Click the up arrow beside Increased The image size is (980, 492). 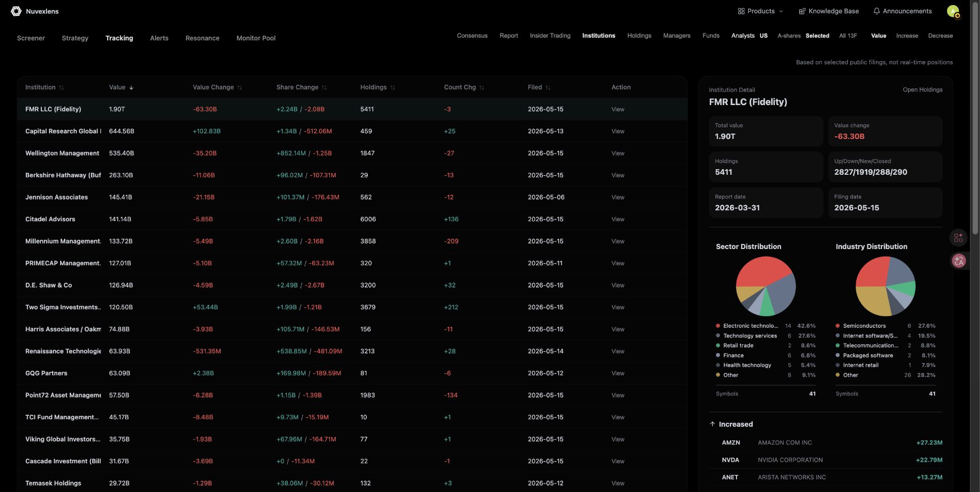(712, 424)
